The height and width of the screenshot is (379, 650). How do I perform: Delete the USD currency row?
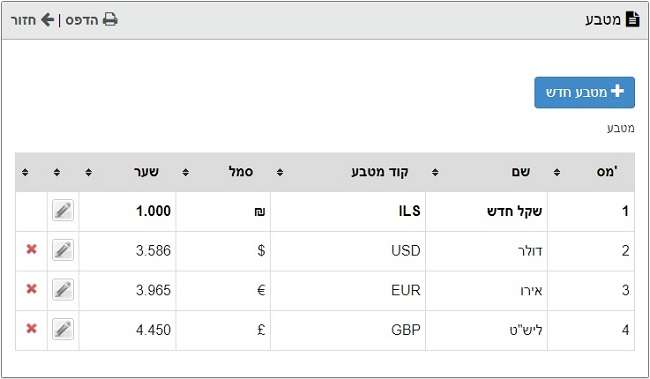coord(32,249)
